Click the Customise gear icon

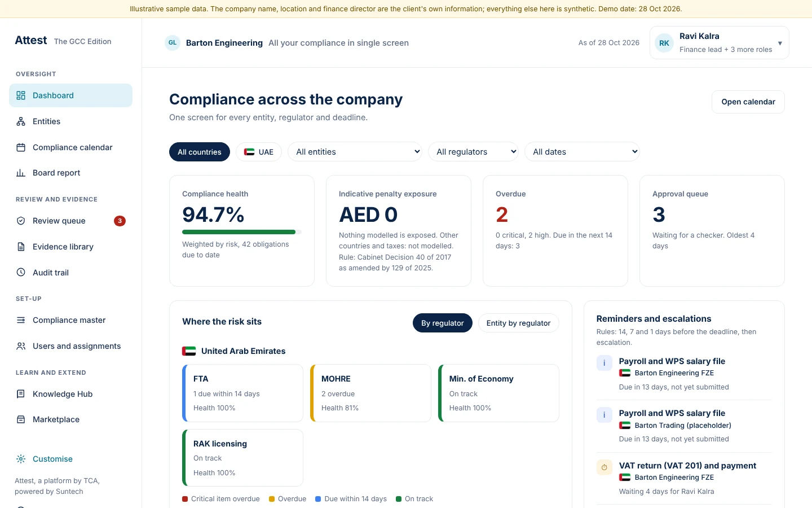coord(21,459)
